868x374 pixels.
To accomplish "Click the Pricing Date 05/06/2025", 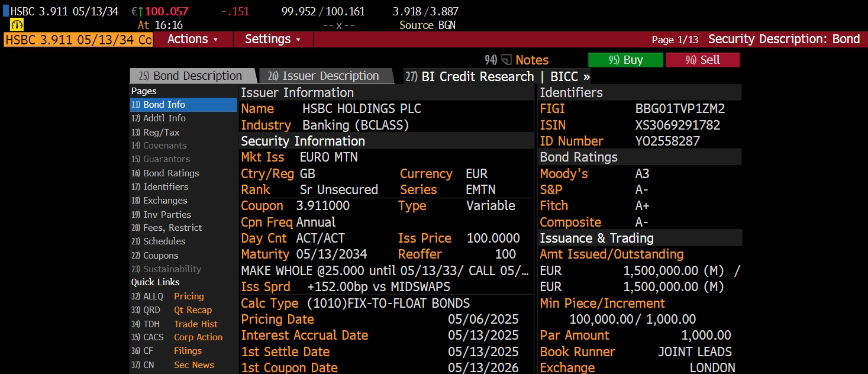I will (483, 320).
